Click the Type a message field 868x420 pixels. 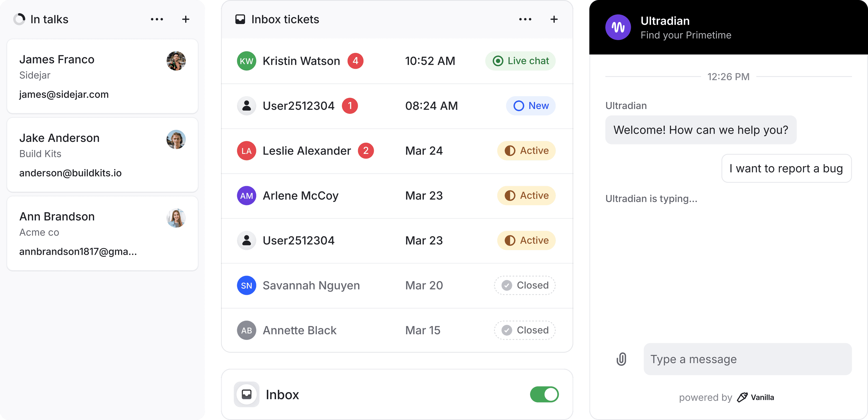pos(747,359)
